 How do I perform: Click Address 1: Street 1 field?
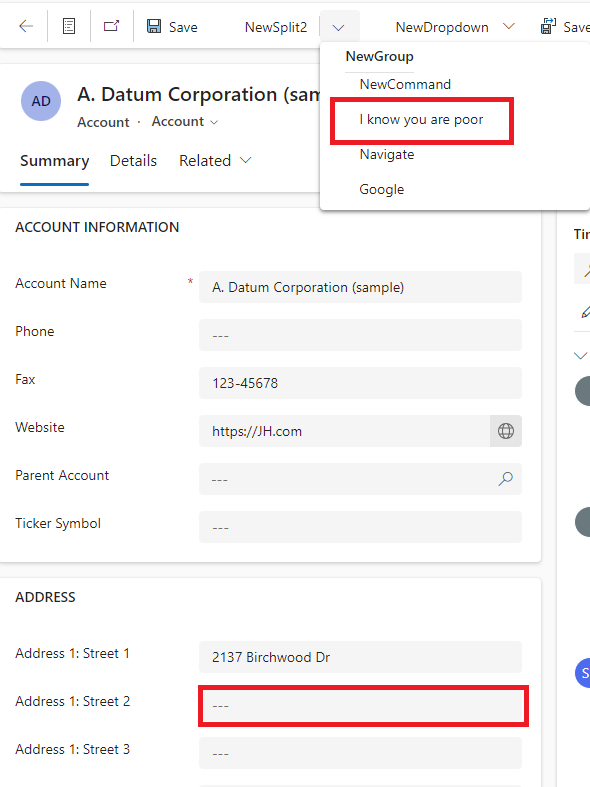(360, 657)
